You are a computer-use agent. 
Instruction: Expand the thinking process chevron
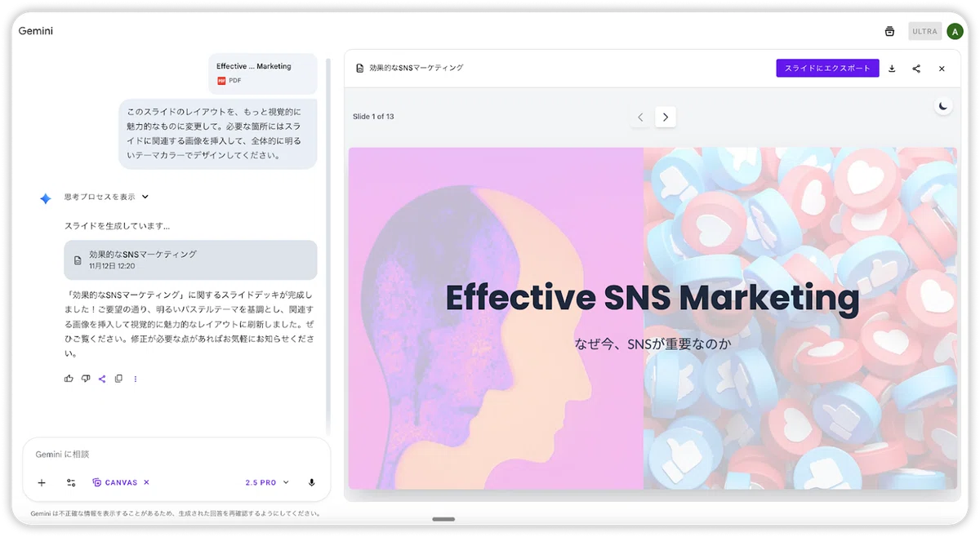point(145,197)
